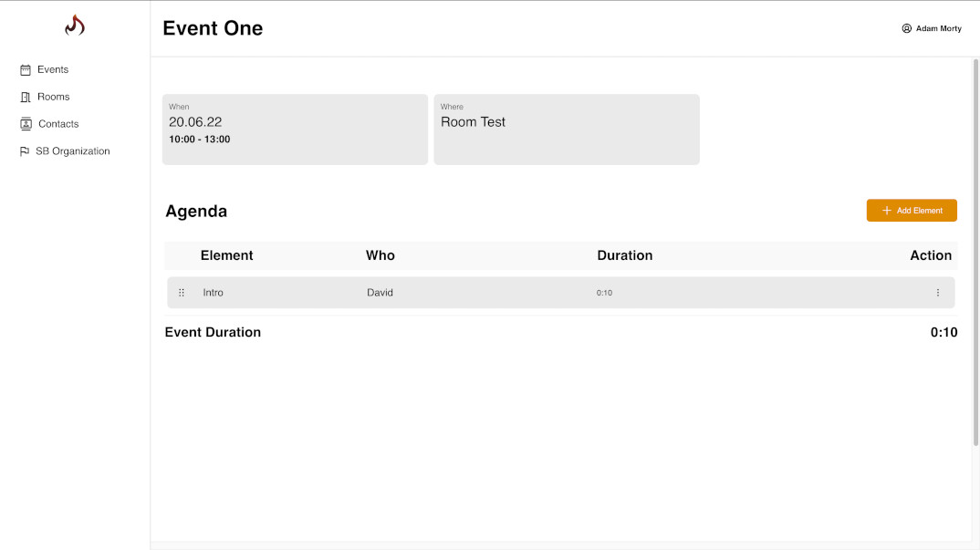Click the Add Element button
Viewport: 980px width, 550px height.
(x=912, y=210)
